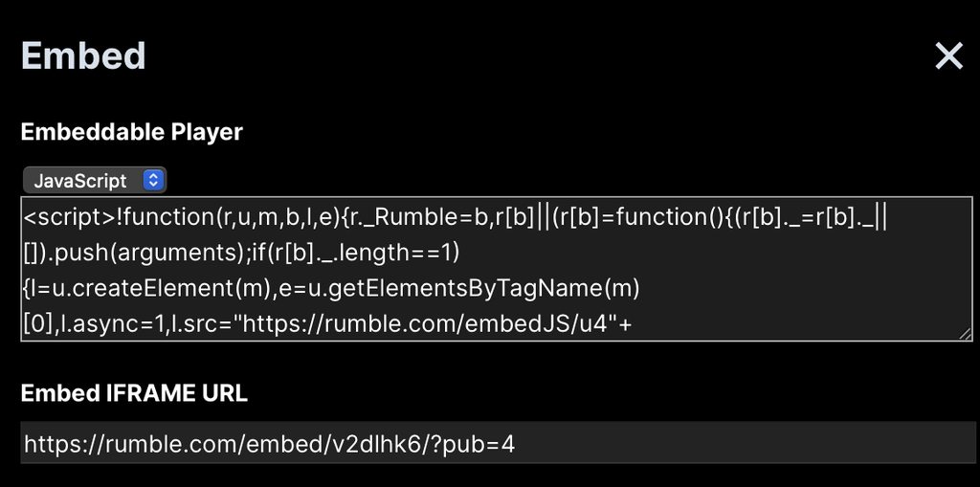Click the code box resize handle
This screenshot has width=980, height=487.
(966, 333)
